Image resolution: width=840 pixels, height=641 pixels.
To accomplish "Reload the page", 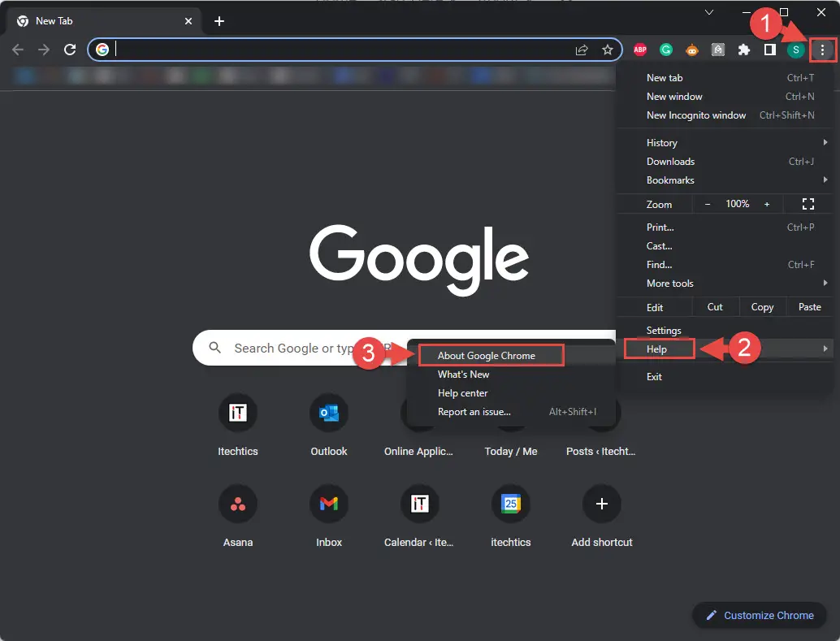I will (x=70, y=50).
